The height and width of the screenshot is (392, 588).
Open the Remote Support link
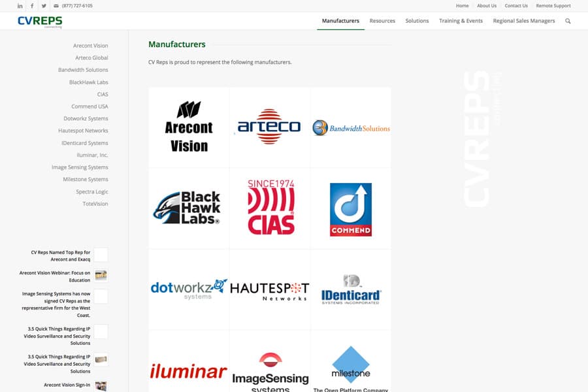pyautogui.click(x=553, y=6)
